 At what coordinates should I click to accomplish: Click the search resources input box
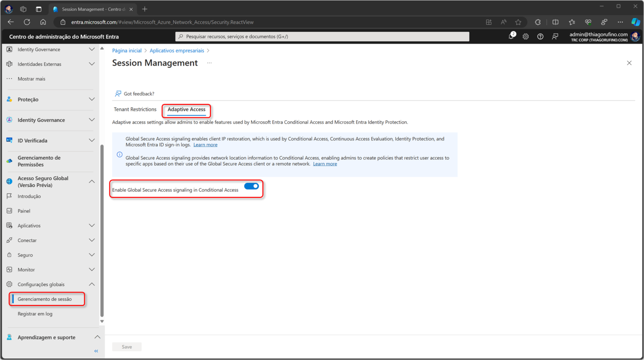[x=322, y=36]
